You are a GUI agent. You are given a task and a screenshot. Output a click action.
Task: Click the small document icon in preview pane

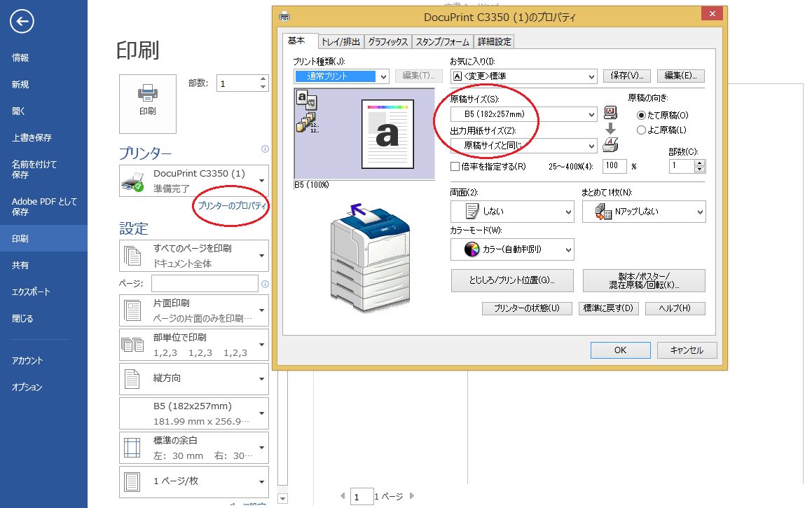point(306,99)
